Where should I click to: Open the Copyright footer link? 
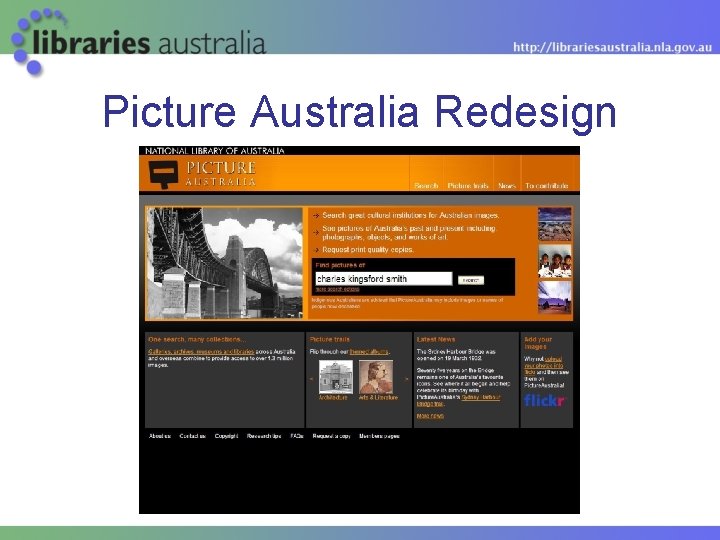tap(226, 436)
